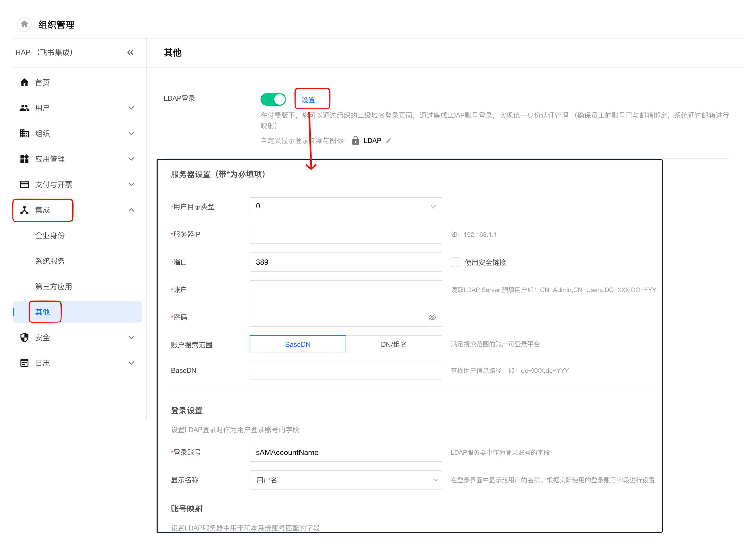
Task: Collapse sidebar with double-chevron icon
Action: tap(130, 52)
